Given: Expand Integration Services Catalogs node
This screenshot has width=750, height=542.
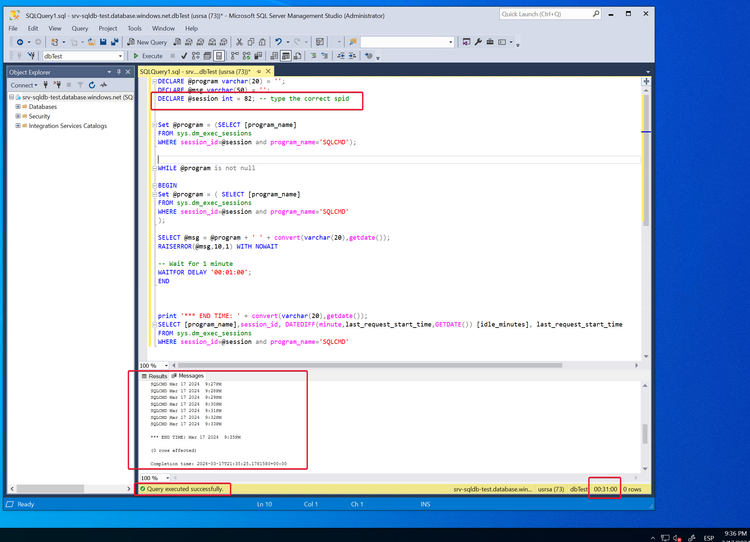Looking at the screenshot, I should coord(19,126).
